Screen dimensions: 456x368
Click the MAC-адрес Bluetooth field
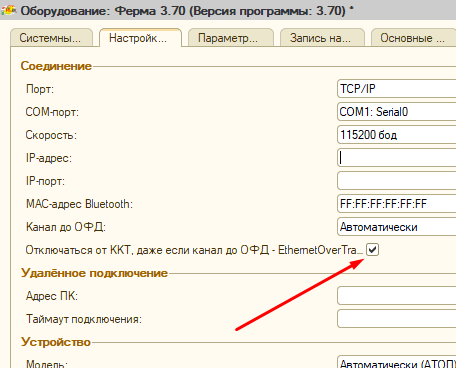pyautogui.click(x=397, y=204)
